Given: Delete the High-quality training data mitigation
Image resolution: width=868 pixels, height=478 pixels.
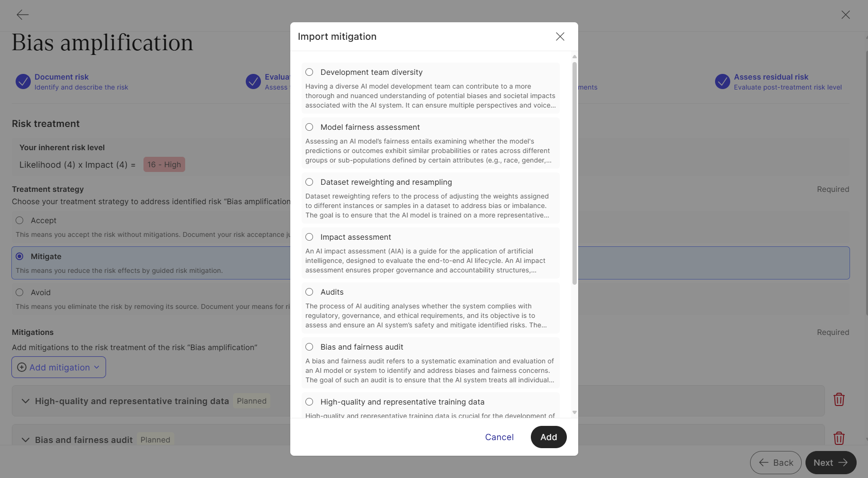Looking at the screenshot, I should point(839,400).
